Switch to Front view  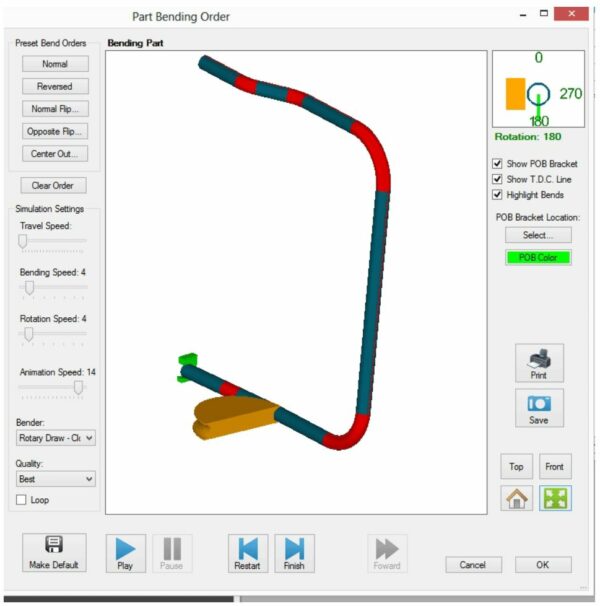click(x=555, y=466)
